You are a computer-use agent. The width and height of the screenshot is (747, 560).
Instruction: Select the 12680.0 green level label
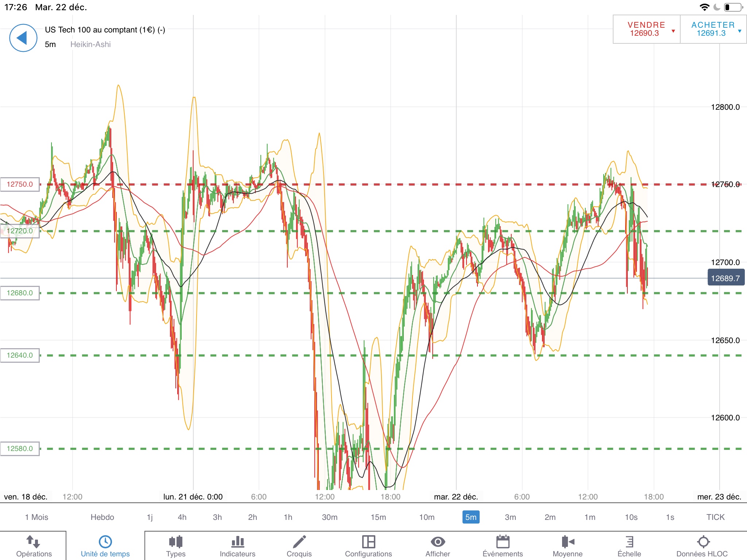(20, 293)
